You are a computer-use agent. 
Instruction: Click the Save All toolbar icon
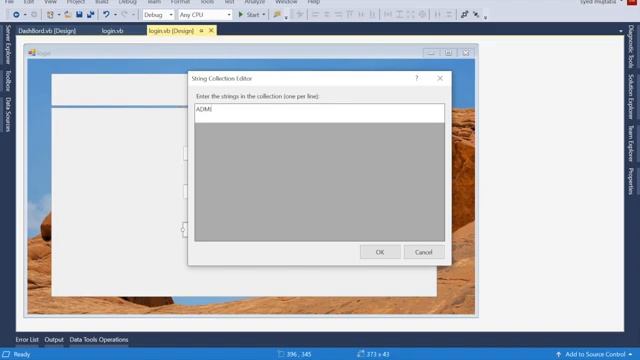[x=90, y=15]
